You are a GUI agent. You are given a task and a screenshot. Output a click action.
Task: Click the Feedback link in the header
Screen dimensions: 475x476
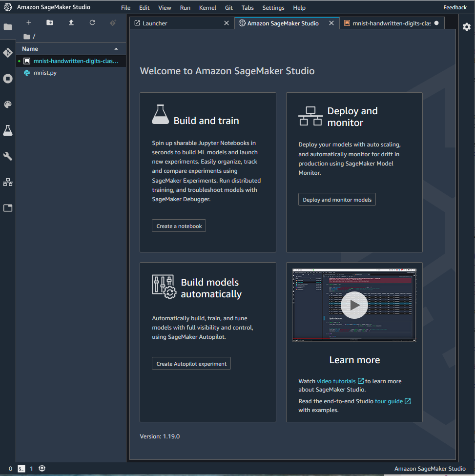tap(454, 8)
